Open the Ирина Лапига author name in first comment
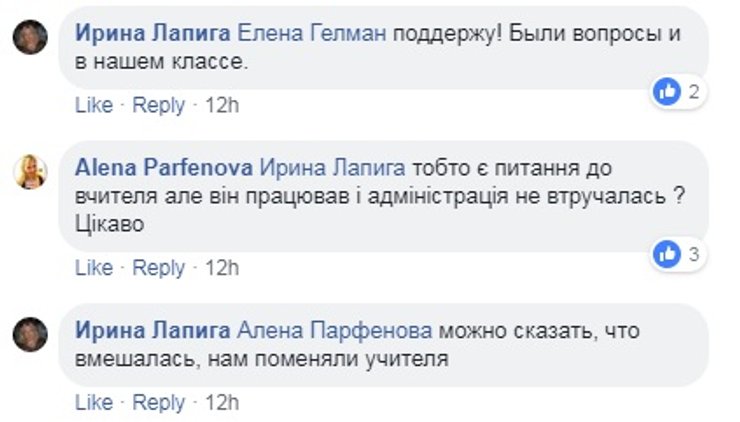The width and height of the screenshot is (740, 422). tap(152, 33)
